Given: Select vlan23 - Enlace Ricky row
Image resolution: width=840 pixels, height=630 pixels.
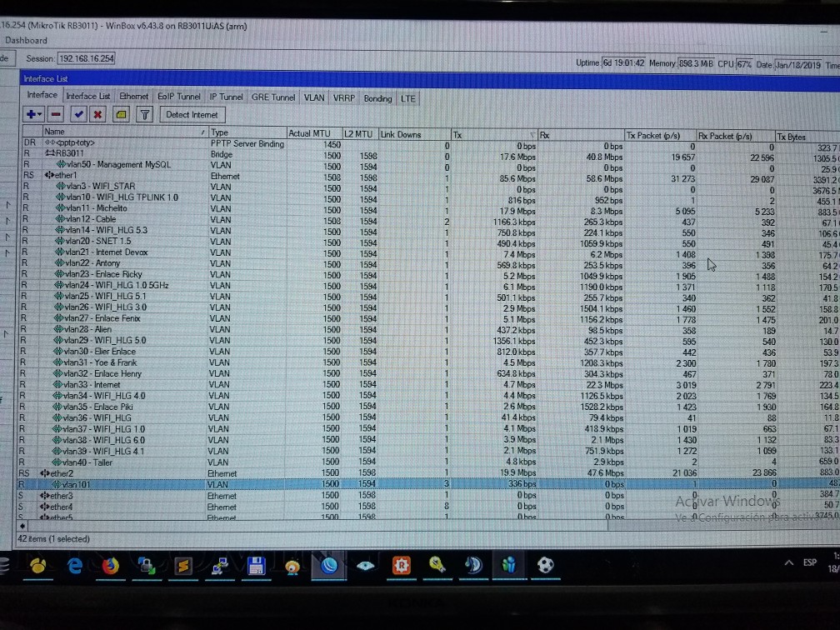Looking at the screenshot, I should point(428,275).
